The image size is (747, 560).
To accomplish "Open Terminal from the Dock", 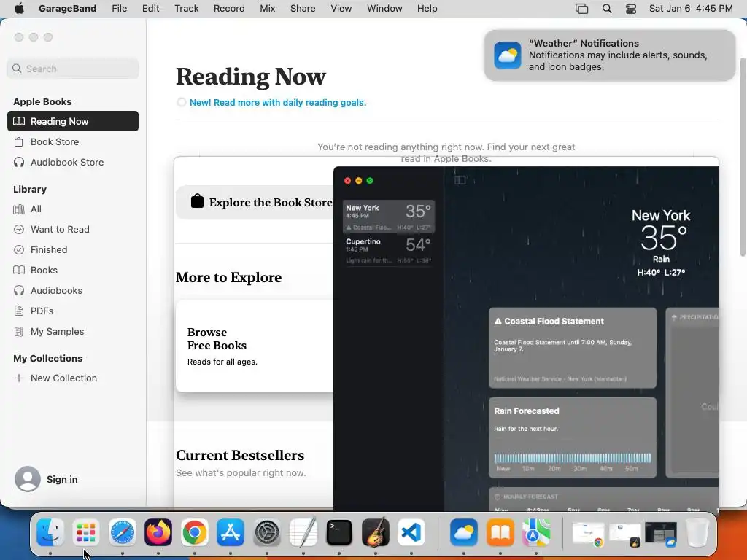I will (339, 532).
